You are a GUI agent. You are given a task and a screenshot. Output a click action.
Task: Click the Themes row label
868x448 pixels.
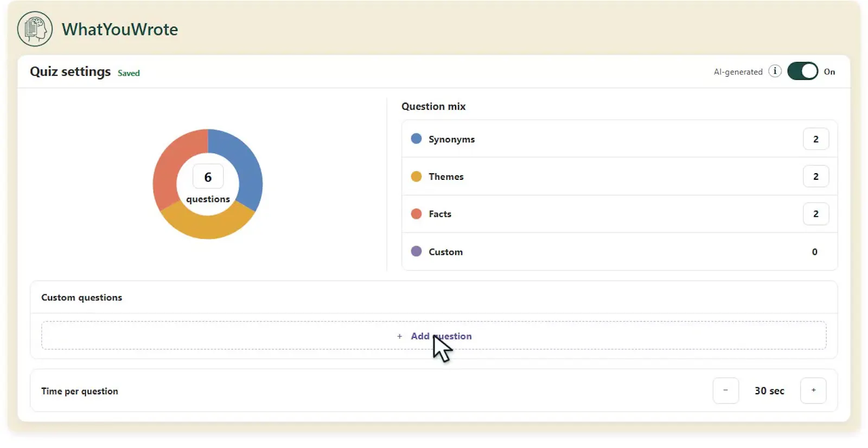(x=446, y=176)
